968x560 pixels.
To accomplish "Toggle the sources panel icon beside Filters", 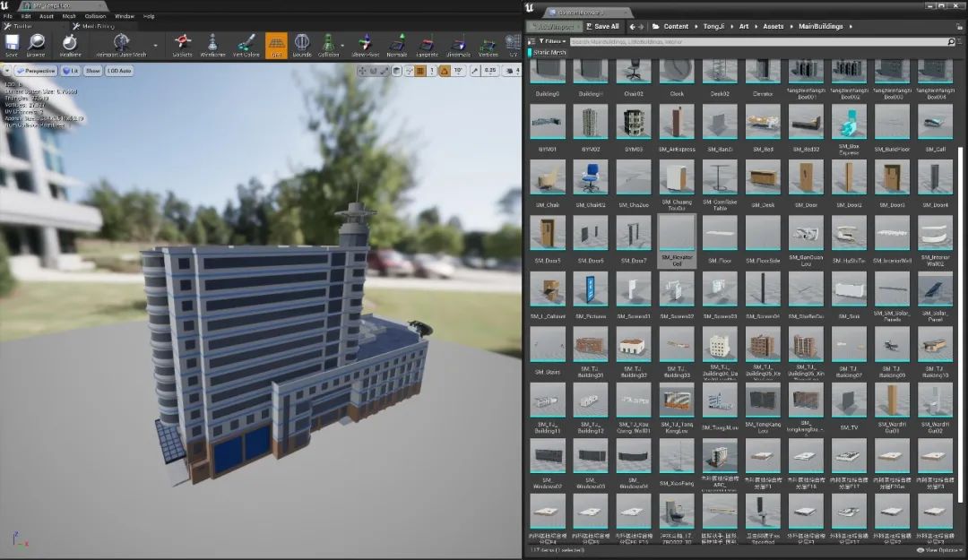I will 532,41.
